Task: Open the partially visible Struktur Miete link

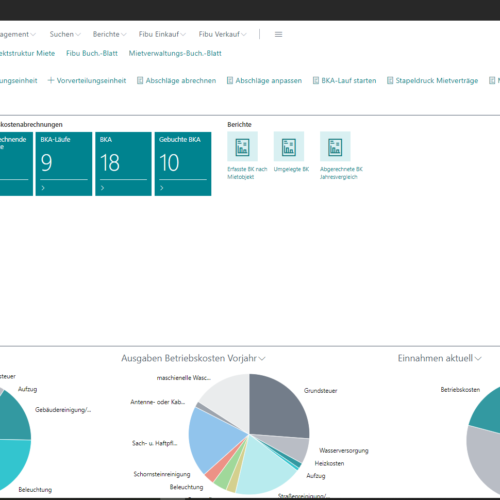Action: pos(27,53)
